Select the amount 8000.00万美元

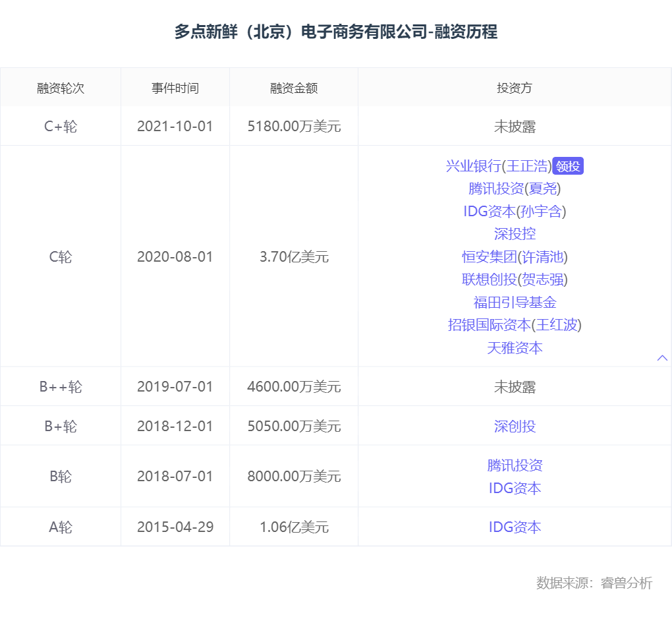click(x=294, y=477)
